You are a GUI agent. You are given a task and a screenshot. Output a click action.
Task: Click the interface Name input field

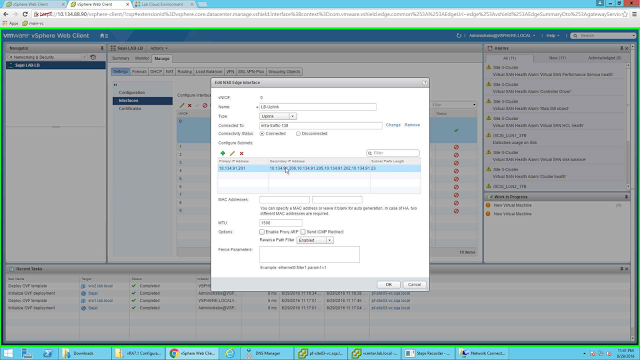click(x=318, y=107)
